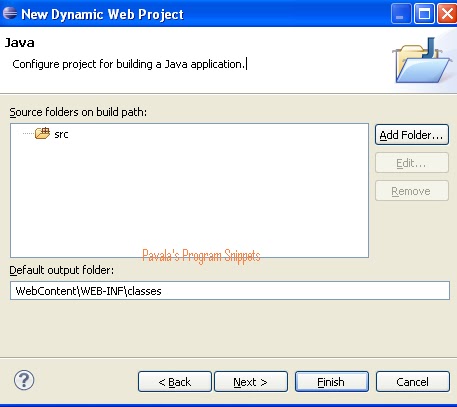The height and width of the screenshot is (407, 457).
Task: Minimize the wizard window
Action: (x=401, y=14)
